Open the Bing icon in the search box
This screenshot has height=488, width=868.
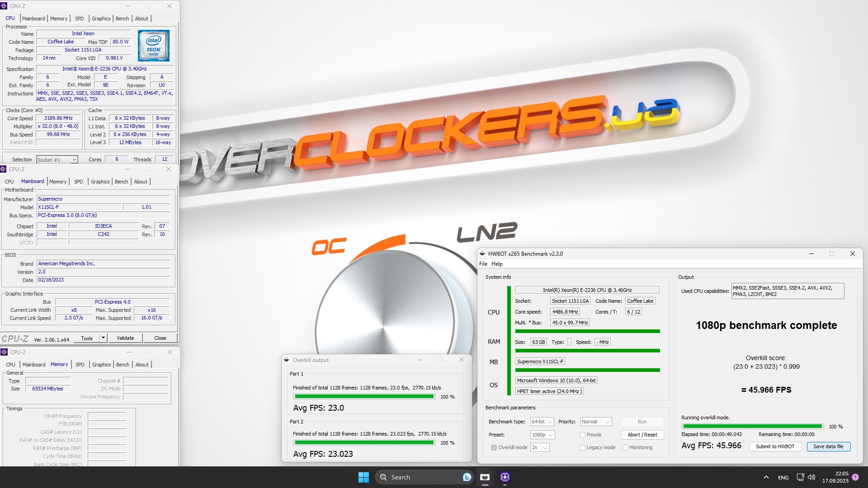(x=467, y=477)
